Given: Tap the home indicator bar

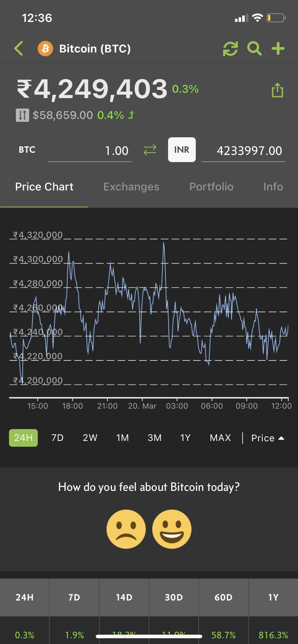Looking at the screenshot, I should point(149,636).
